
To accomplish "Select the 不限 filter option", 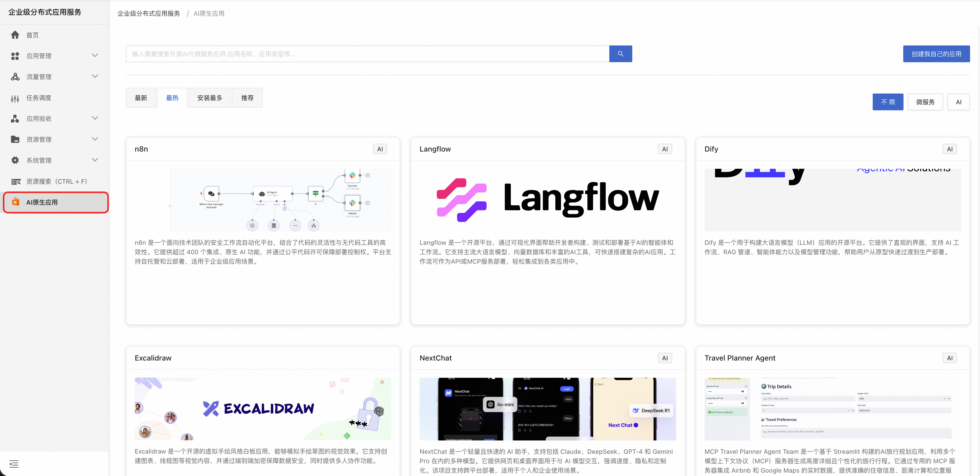I will coord(888,102).
